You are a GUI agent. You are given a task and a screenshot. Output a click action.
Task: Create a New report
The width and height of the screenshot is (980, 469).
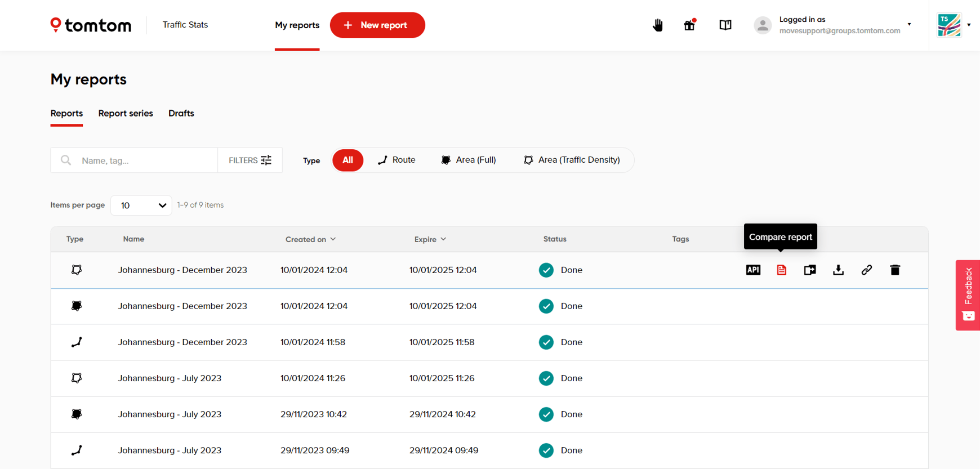click(377, 25)
